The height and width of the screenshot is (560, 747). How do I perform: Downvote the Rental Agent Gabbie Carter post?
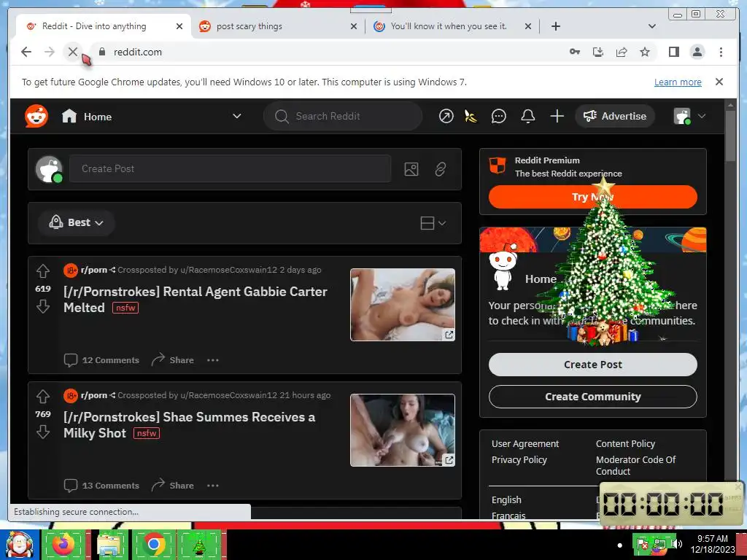point(43,306)
